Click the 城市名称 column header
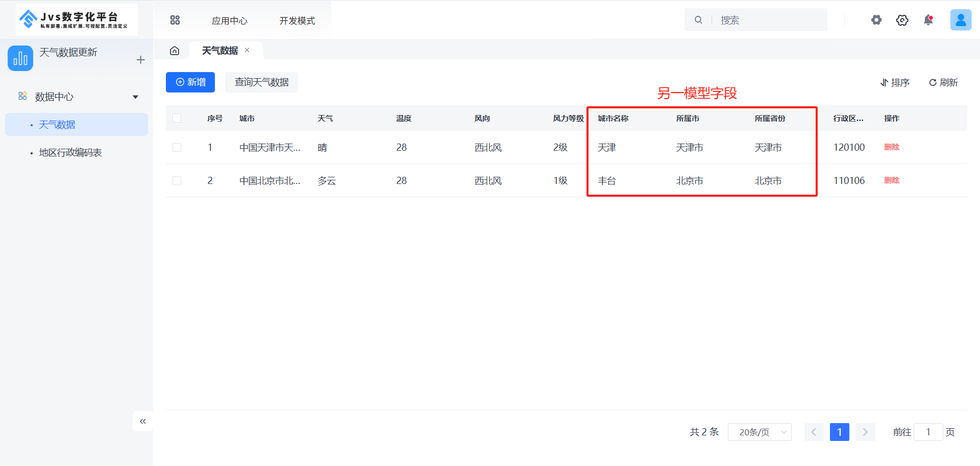 coord(613,118)
